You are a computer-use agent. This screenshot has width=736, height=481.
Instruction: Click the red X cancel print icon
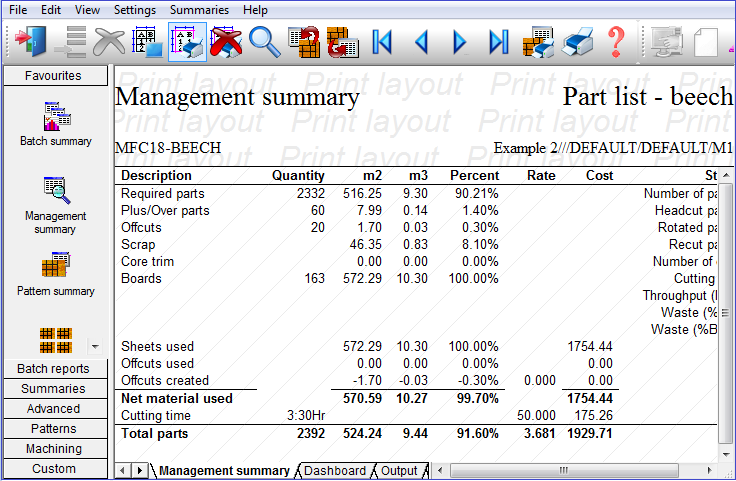click(x=226, y=42)
